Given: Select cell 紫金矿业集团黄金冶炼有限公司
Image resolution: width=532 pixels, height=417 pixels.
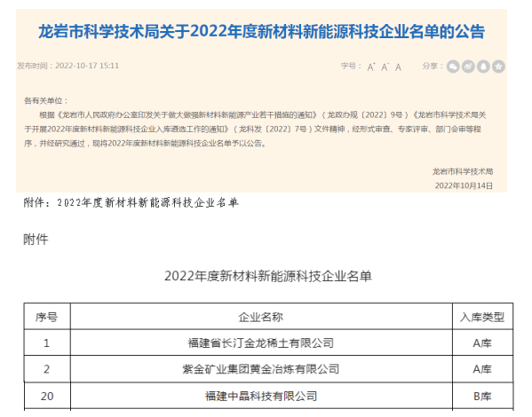Looking at the screenshot, I should [261, 369].
